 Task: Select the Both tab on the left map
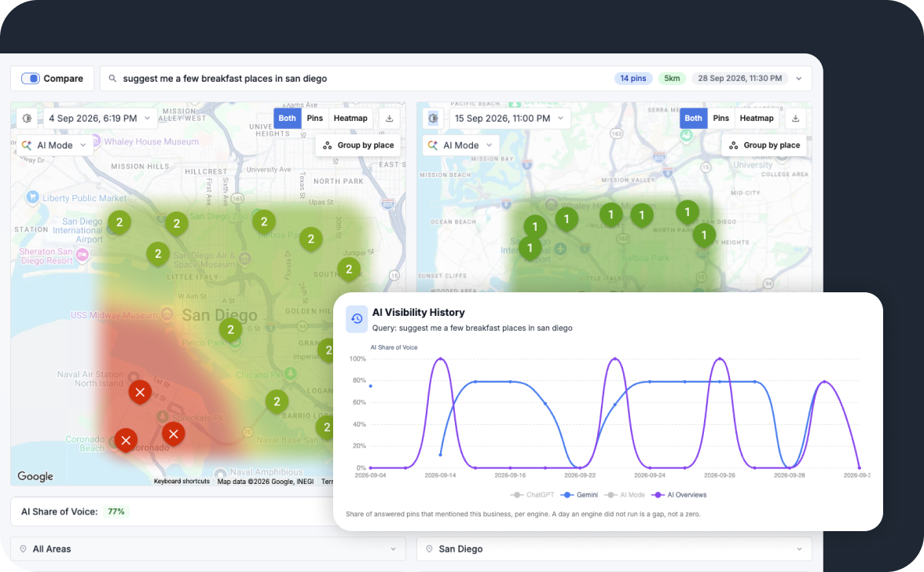coord(287,119)
